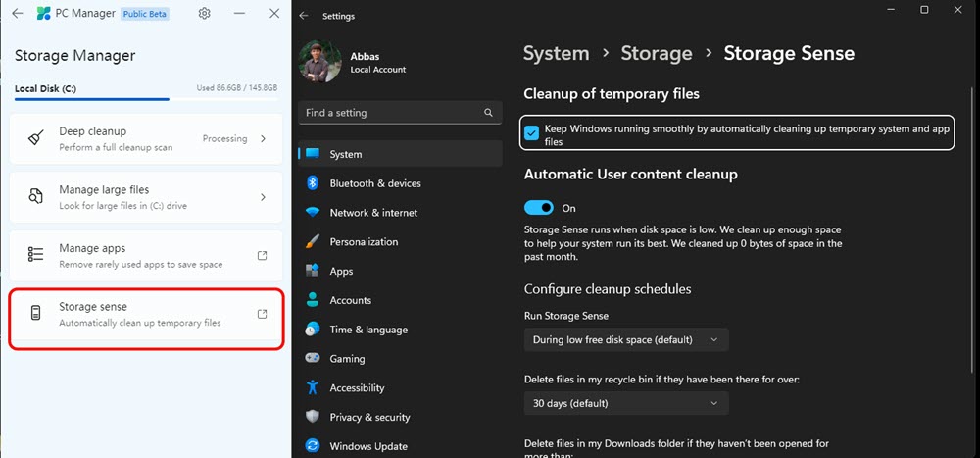Screen dimensions: 980x458
Task: Select Network & internet in sidebar
Action: 401,213
